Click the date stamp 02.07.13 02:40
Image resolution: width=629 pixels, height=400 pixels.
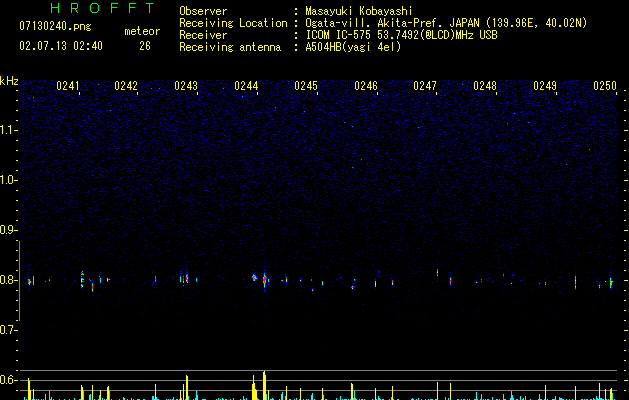click(61, 46)
